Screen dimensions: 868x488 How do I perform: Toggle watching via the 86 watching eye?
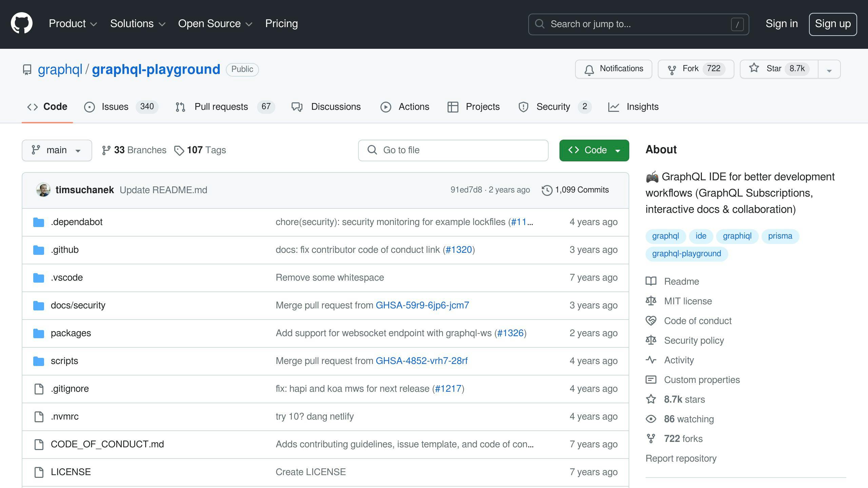tap(651, 419)
